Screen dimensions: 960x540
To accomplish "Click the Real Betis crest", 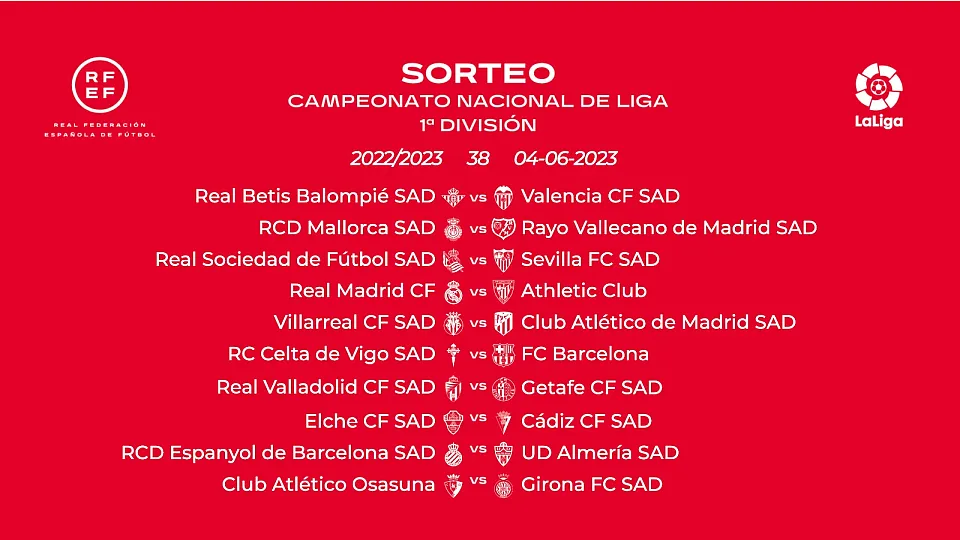I will pos(453,197).
